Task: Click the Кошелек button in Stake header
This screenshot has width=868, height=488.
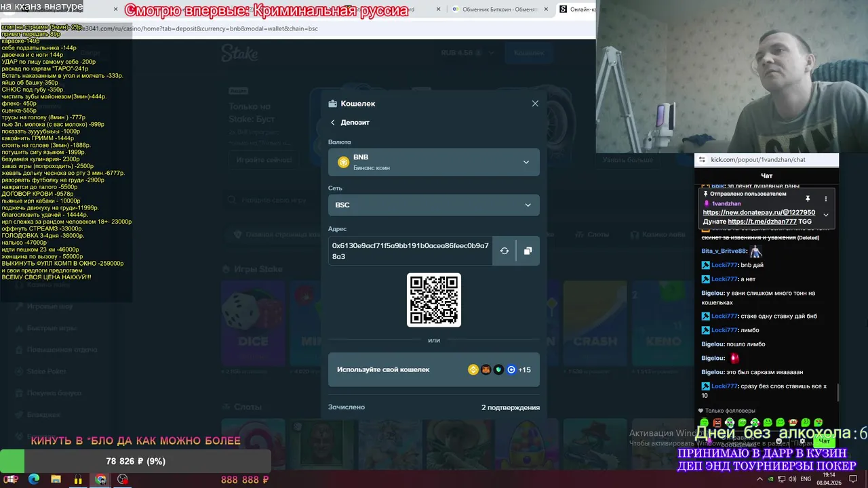Action: tap(528, 53)
